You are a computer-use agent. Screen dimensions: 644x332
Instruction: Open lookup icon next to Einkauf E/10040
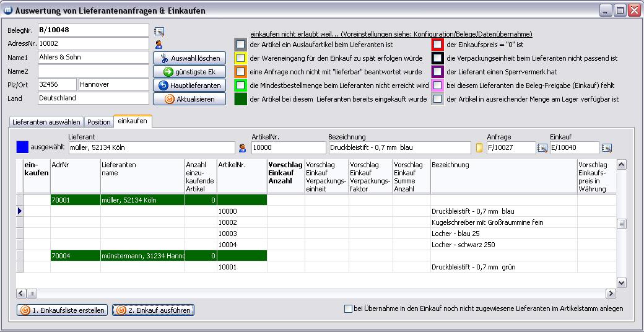point(607,148)
